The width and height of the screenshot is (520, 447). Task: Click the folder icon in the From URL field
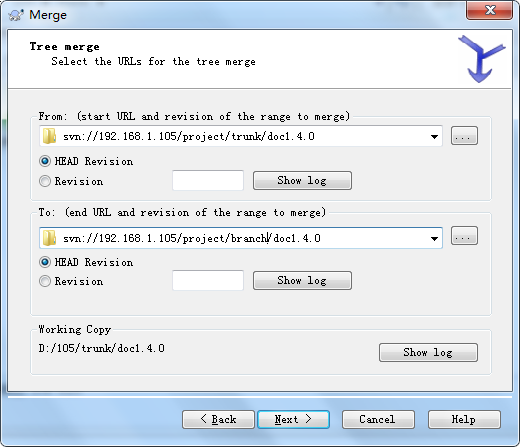pyautogui.click(x=49, y=136)
